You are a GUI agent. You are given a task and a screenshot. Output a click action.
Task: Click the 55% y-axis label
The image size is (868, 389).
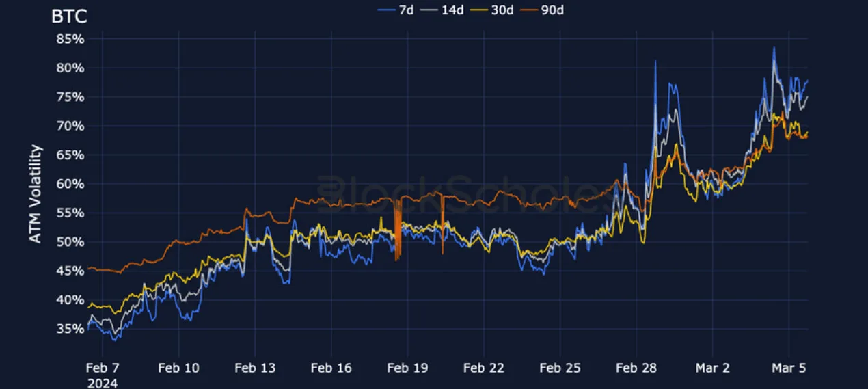(x=70, y=213)
